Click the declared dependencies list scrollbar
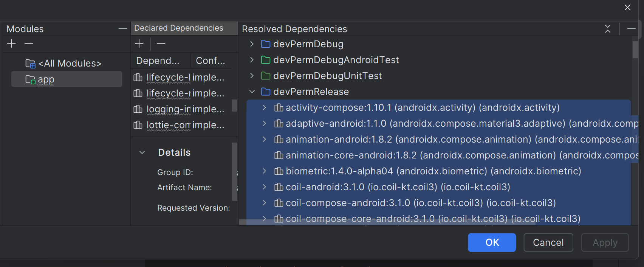The width and height of the screenshot is (644, 267). pos(235,106)
